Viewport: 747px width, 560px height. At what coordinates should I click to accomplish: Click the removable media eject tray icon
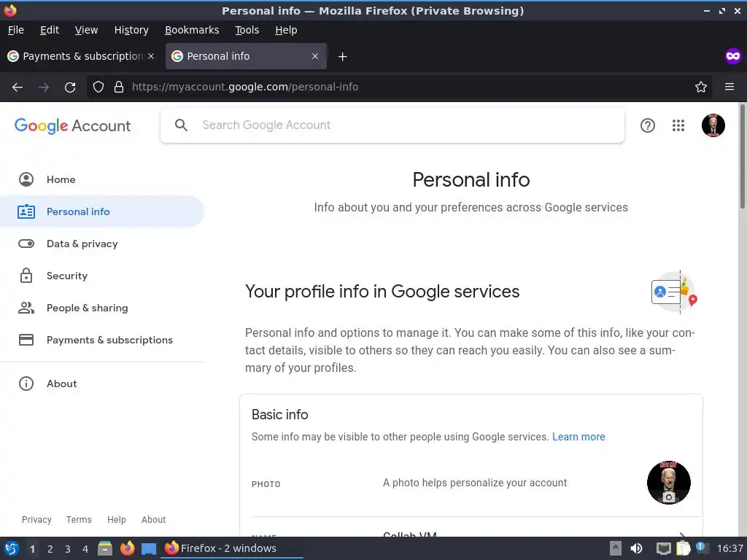click(615, 548)
